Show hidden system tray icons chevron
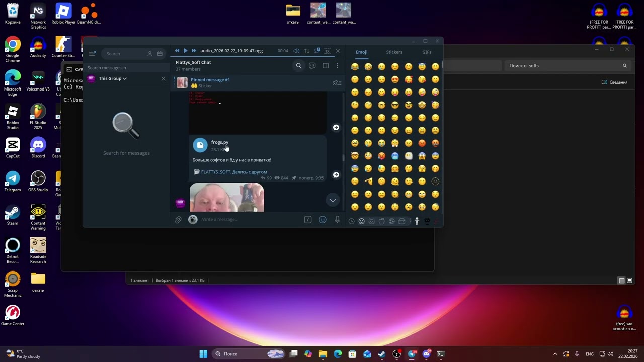Screen dimensions: 644x362 (555, 354)
